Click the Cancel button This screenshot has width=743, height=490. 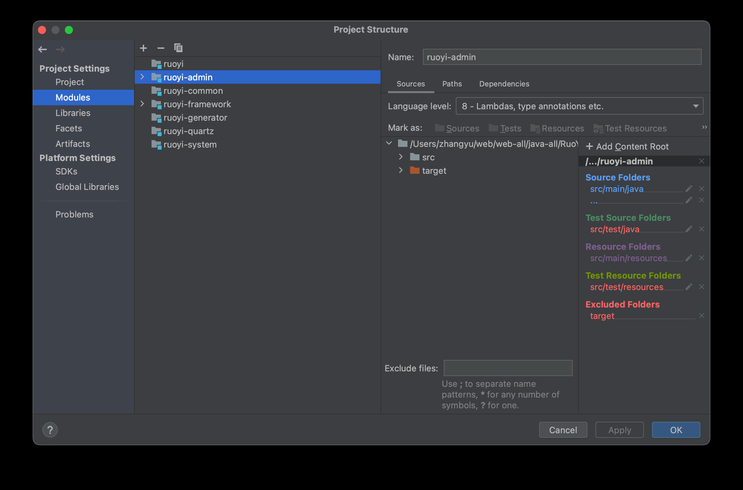point(563,430)
